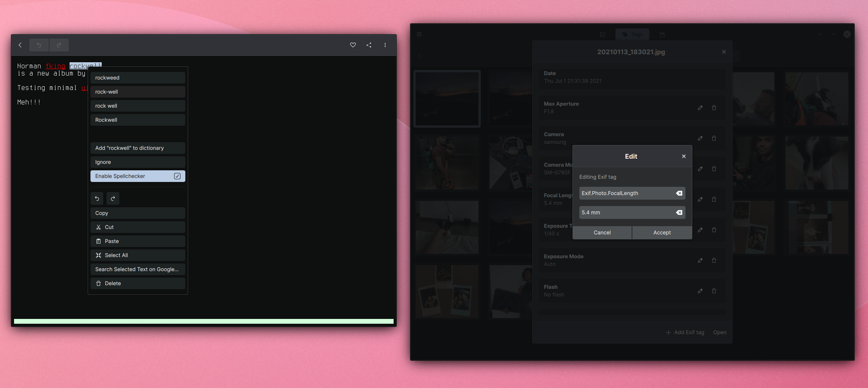Add "rockwell" to dictionary
Image resolution: width=868 pixels, height=388 pixels.
tap(138, 148)
